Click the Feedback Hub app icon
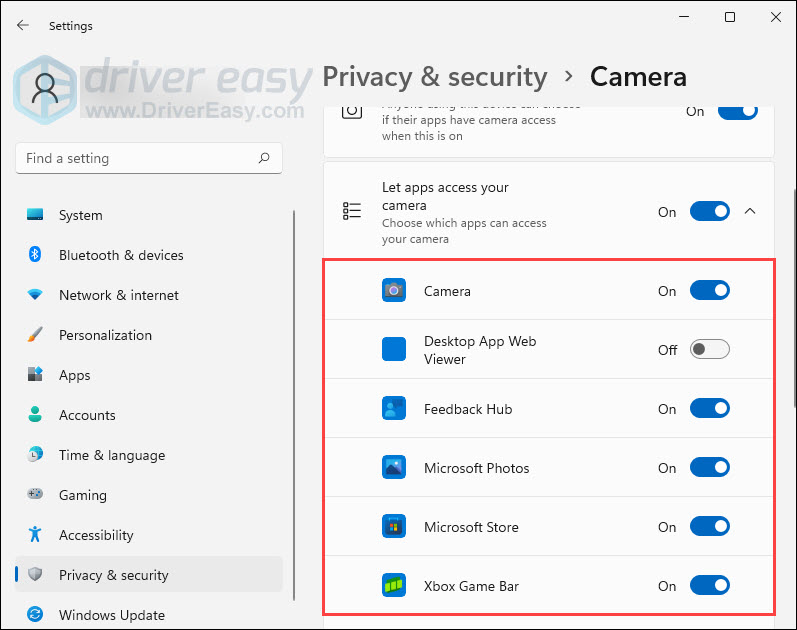This screenshot has width=797, height=630. click(x=394, y=409)
